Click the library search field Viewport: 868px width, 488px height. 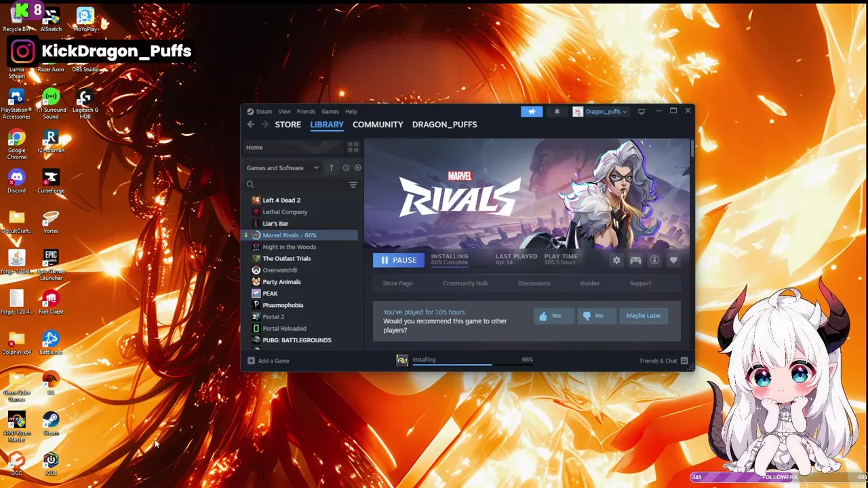(x=297, y=184)
